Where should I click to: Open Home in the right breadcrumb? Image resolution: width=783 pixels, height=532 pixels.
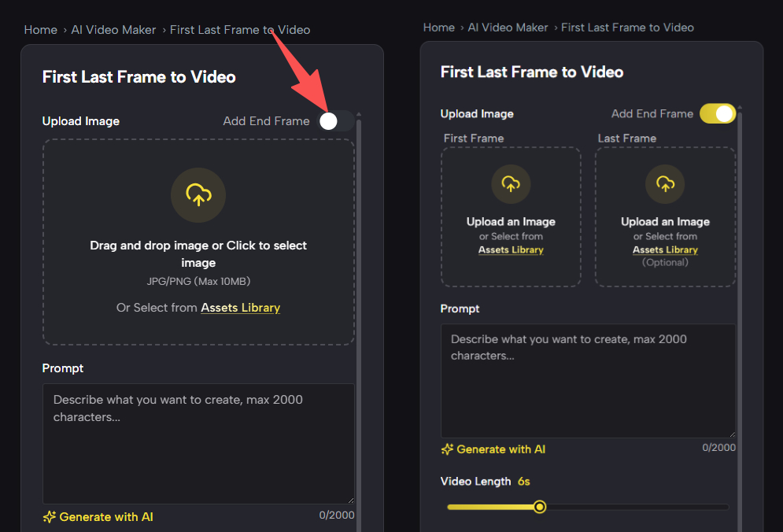439,28
